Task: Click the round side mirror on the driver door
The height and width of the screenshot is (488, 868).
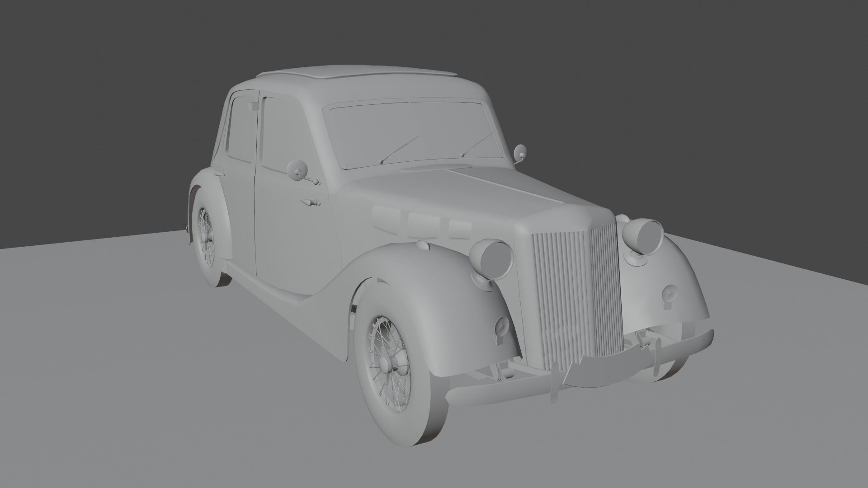Action: click(x=298, y=170)
